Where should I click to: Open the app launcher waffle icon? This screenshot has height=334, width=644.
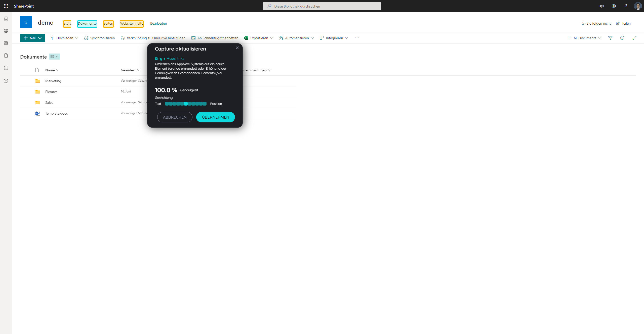point(6,6)
